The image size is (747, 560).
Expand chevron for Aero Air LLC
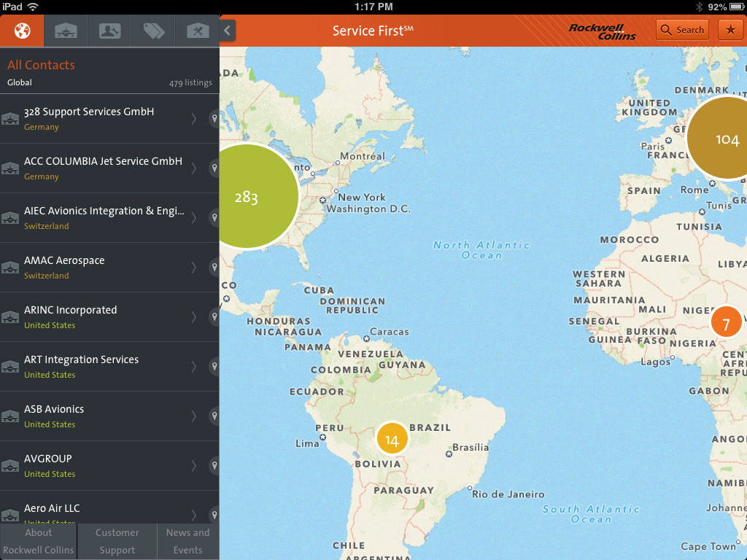194,515
